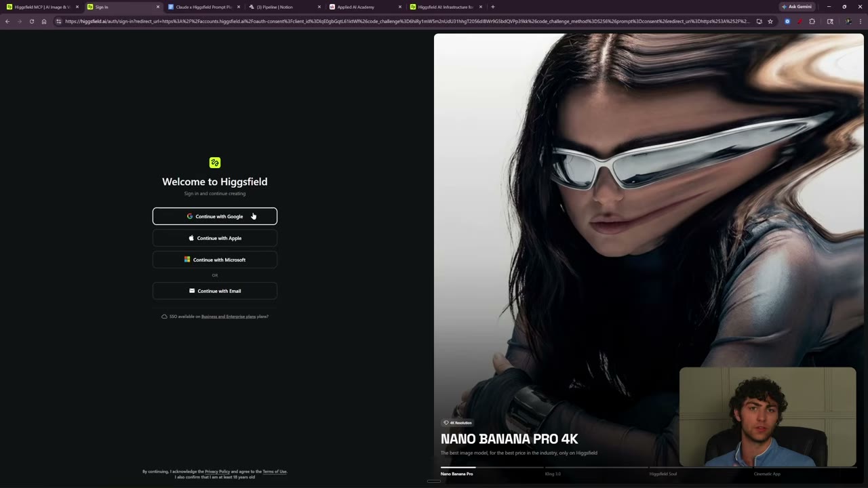
Task: Click the Welcome to Higgsfield heading
Action: coord(215,182)
